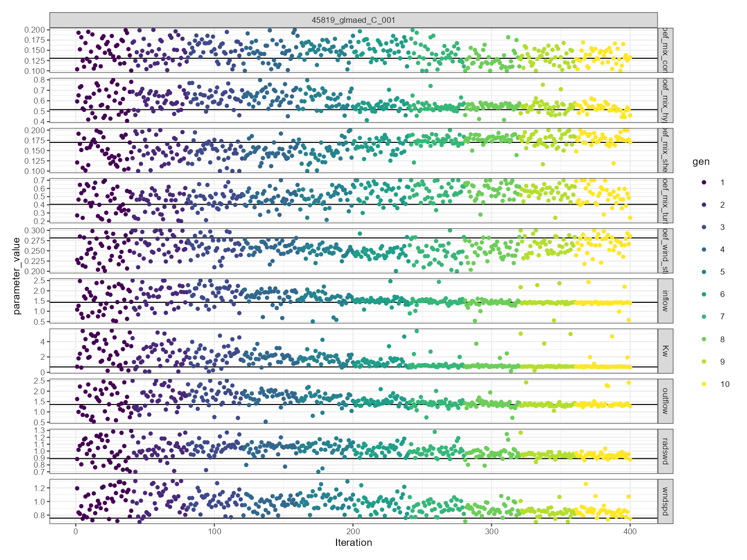Click the legend label for gen 5
Image resolution: width=747 pixels, height=560 pixels.
click(722, 272)
